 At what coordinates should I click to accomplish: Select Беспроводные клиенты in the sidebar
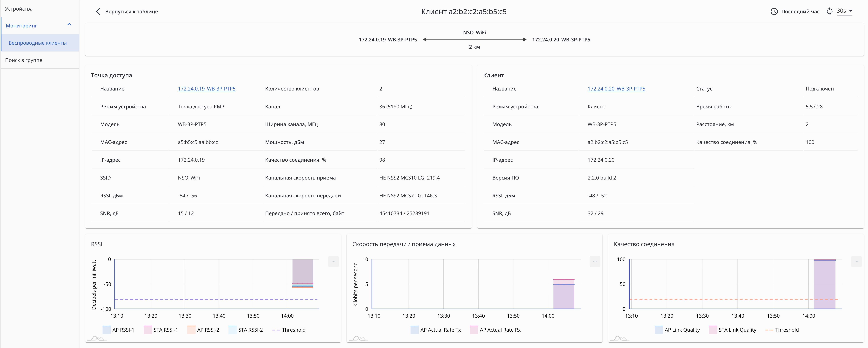[x=38, y=43]
